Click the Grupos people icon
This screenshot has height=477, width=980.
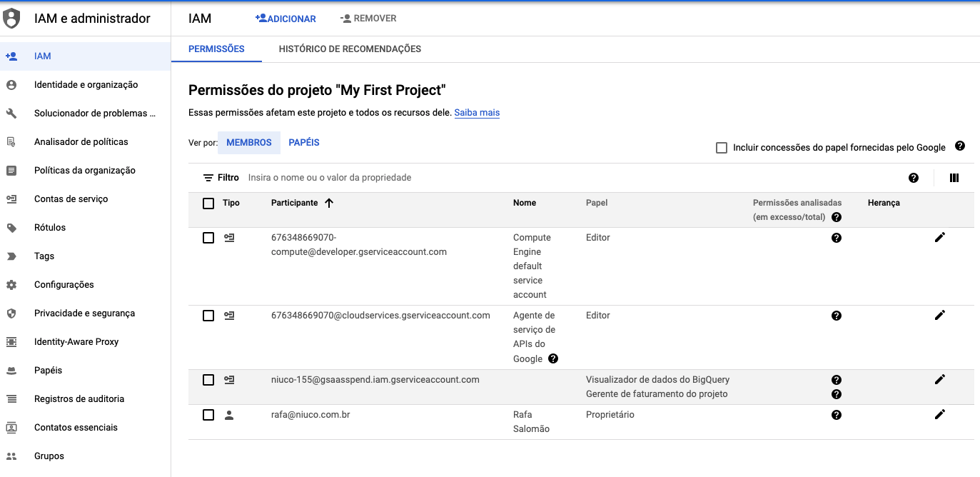click(x=11, y=456)
